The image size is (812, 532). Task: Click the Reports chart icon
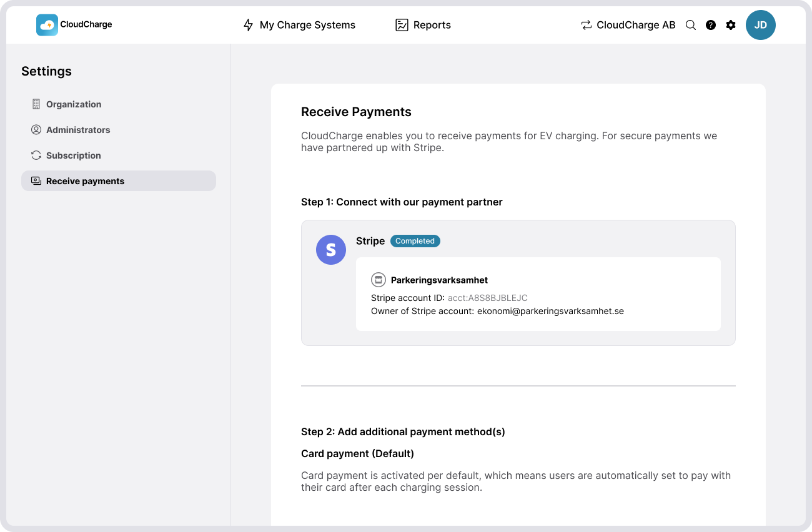click(x=402, y=25)
